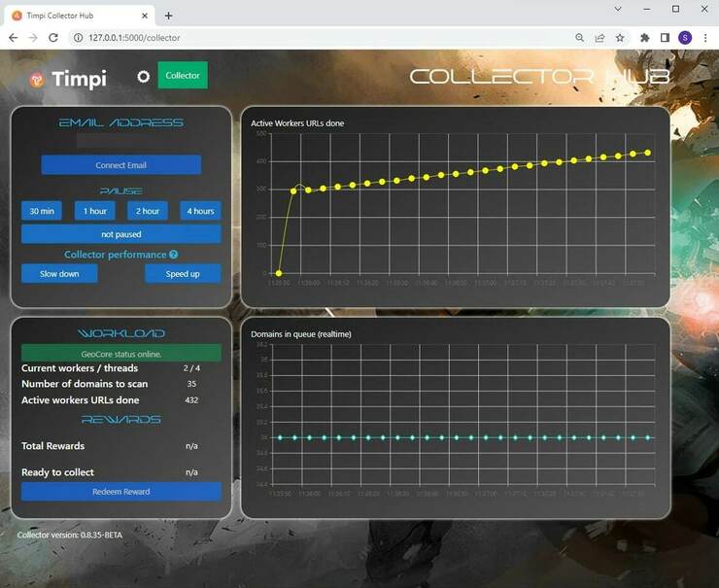The image size is (719, 588).
Task: Click the Redeem Reward button
Action: point(121,492)
